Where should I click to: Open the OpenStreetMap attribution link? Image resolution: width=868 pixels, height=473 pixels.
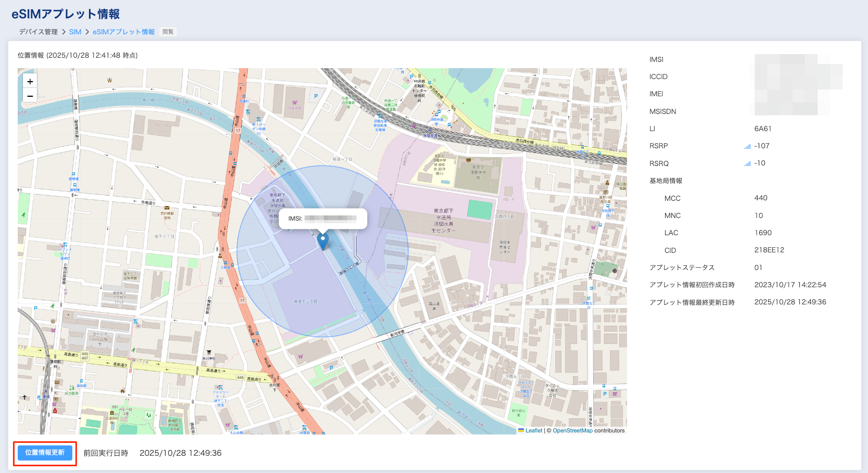(x=572, y=430)
